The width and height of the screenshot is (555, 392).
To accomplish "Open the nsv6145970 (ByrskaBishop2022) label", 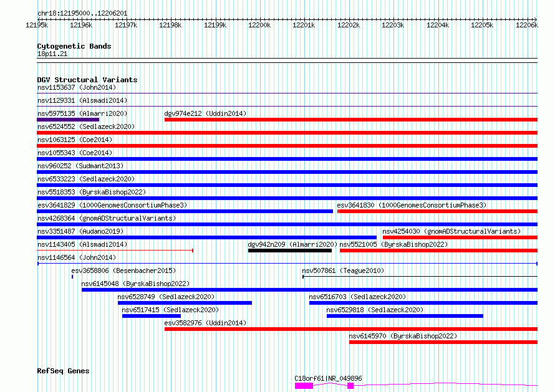I will [x=403, y=336].
